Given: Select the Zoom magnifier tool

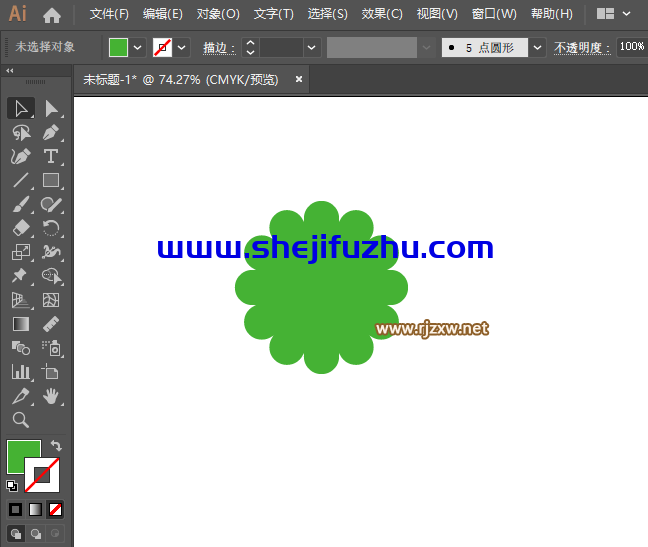Looking at the screenshot, I should pos(21,420).
